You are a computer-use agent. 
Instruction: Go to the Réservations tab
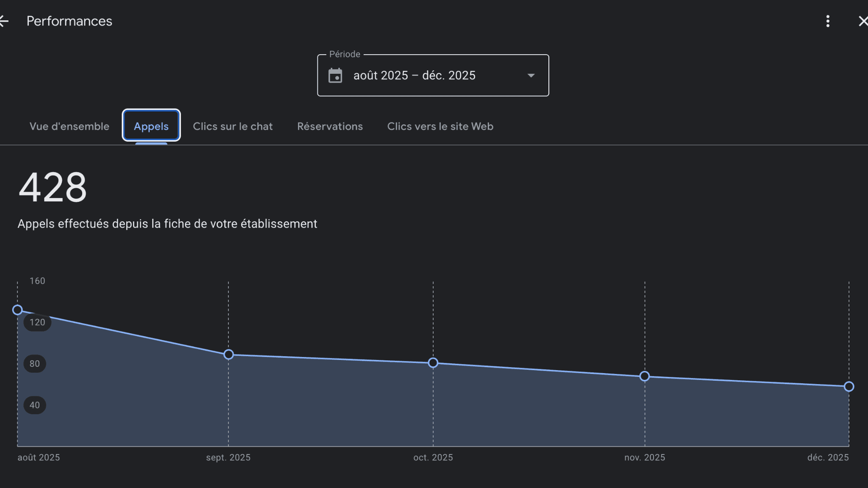click(x=330, y=126)
